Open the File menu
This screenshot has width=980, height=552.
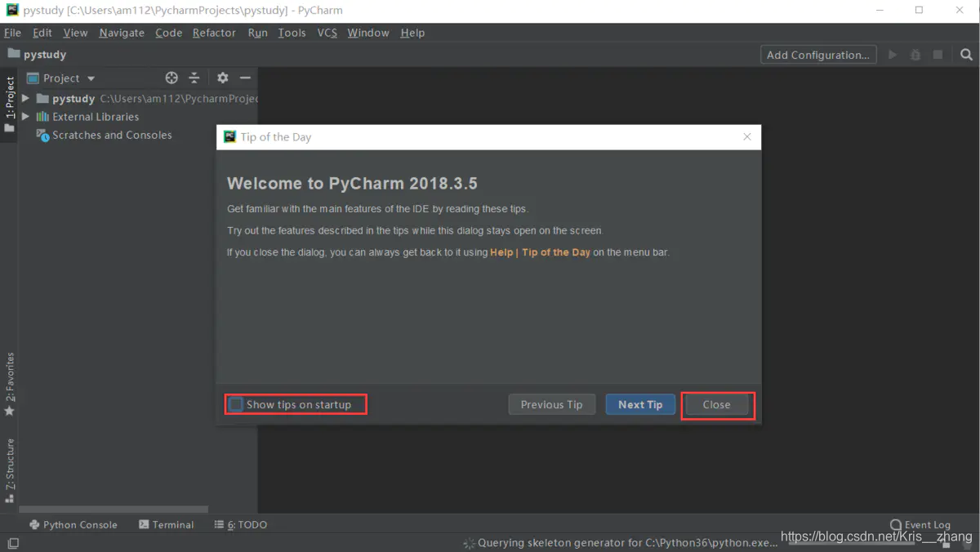click(13, 33)
